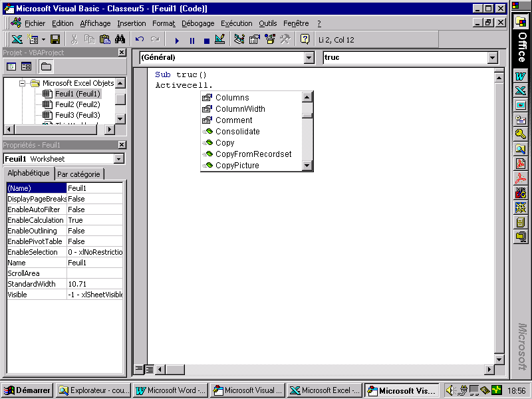Image resolution: width=532 pixels, height=399 pixels.
Task: Click the Démarrer start button
Action: [27, 390]
